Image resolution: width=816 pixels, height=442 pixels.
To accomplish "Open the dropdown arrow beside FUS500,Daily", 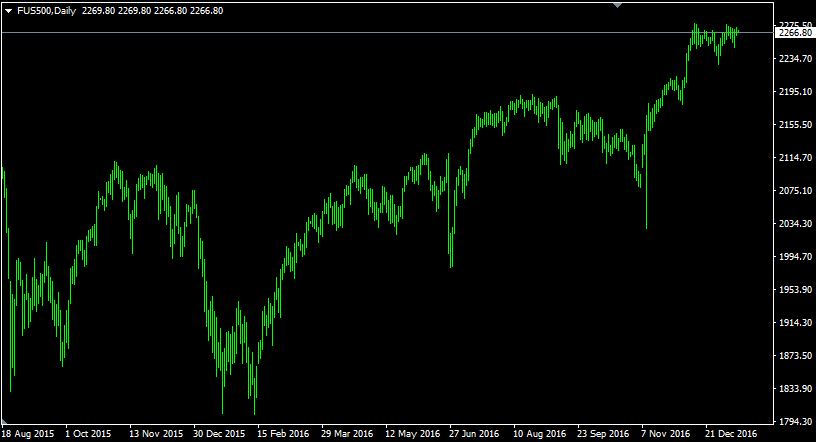I will click(x=8, y=11).
